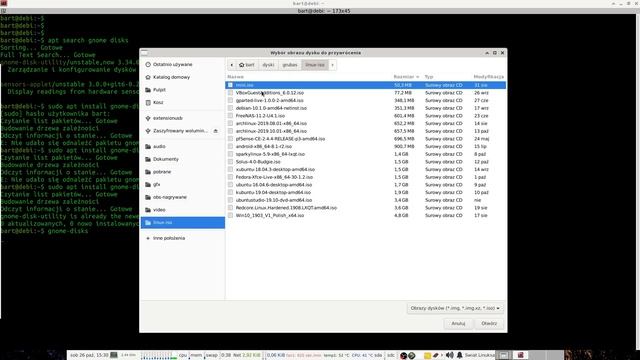Select android-x86_64-8.1-r2.iso file

366,147
